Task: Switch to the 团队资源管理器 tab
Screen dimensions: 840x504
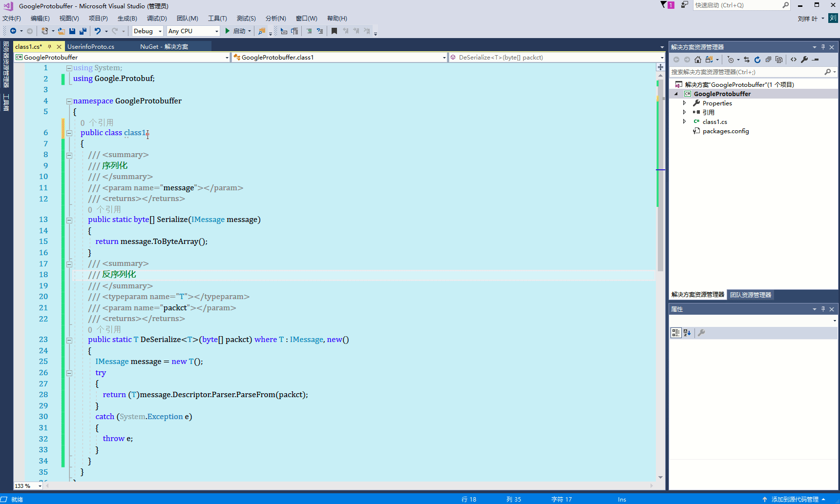Action: coord(751,295)
